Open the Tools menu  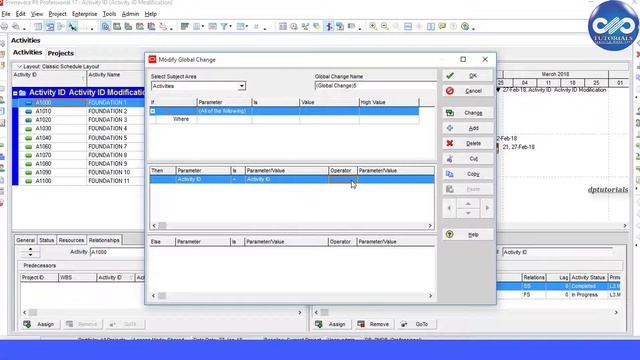pyautogui.click(x=109, y=14)
